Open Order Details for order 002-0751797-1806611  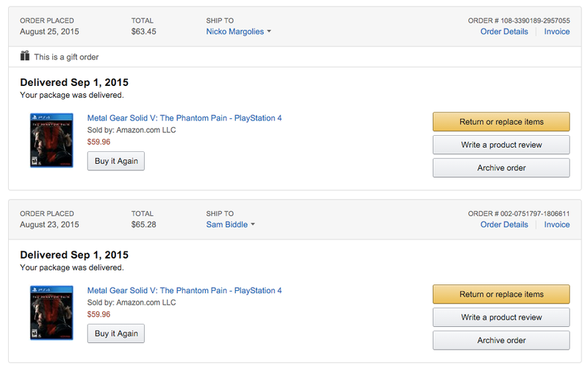(x=504, y=225)
